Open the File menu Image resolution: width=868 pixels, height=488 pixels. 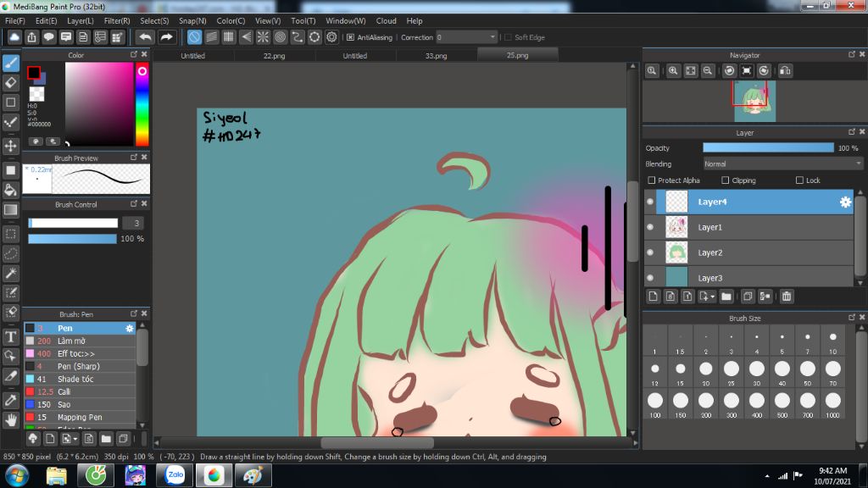(15, 20)
